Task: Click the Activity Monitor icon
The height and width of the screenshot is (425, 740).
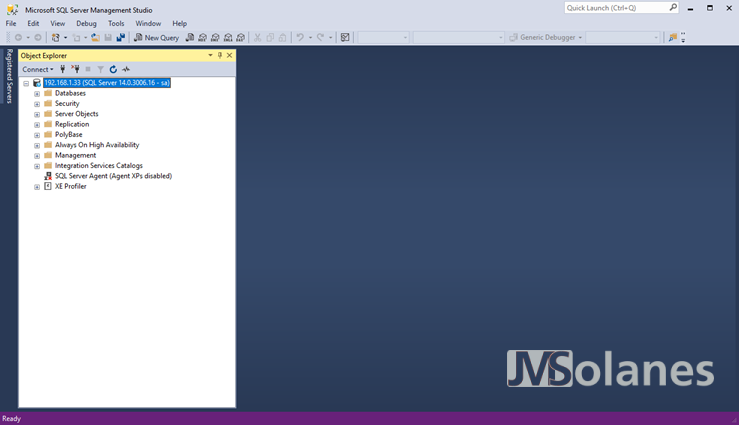Action: (x=126, y=69)
